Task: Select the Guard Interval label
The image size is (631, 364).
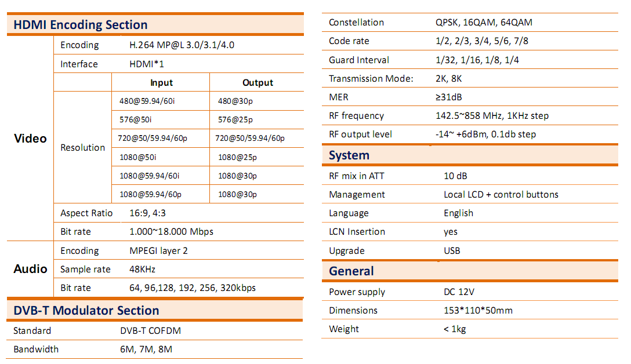Action: [x=359, y=60]
